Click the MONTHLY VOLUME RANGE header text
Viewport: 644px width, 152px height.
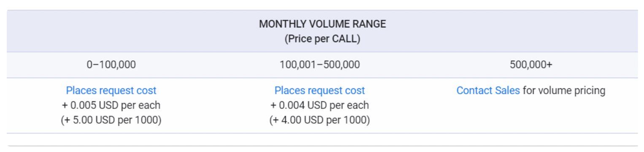(x=322, y=24)
